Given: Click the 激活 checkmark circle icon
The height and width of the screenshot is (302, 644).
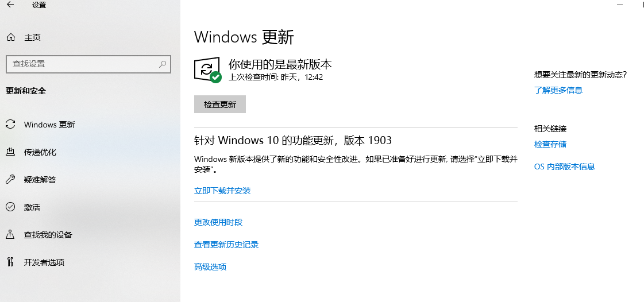Looking at the screenshot, I should [10, 207].
